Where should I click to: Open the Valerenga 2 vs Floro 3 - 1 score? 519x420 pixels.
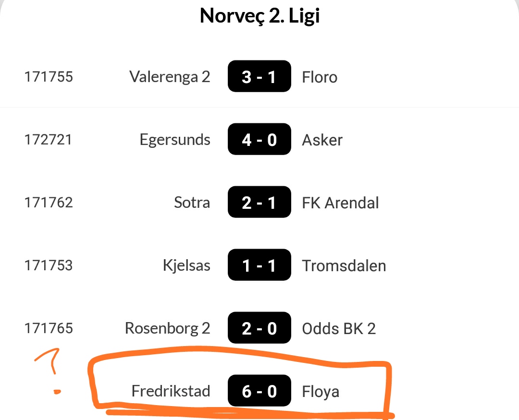(259, 76)
